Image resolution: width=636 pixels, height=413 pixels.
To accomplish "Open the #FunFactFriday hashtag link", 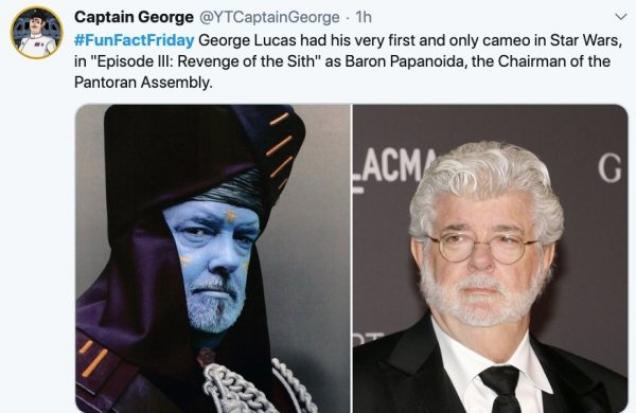I will (x=134, y=41).
